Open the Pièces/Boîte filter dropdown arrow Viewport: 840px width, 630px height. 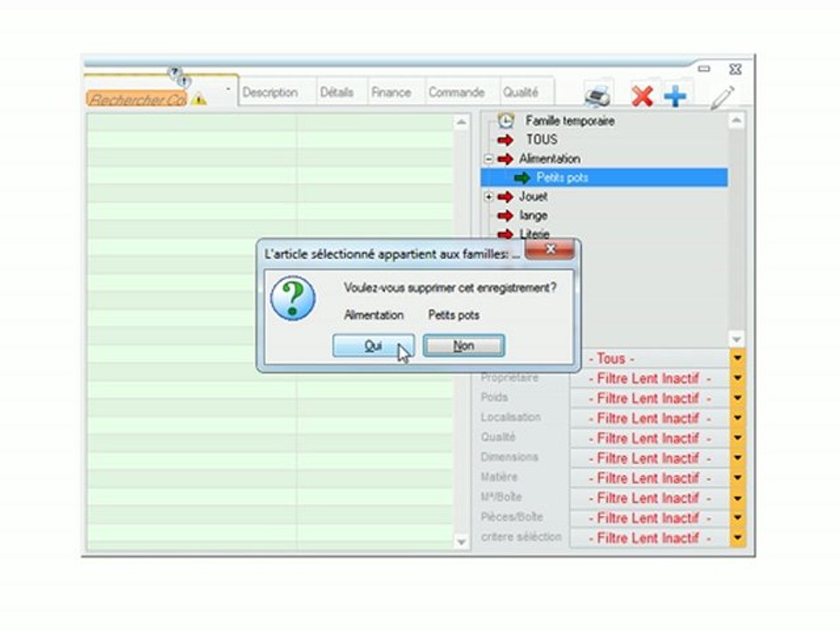click(x=738, y=518)
